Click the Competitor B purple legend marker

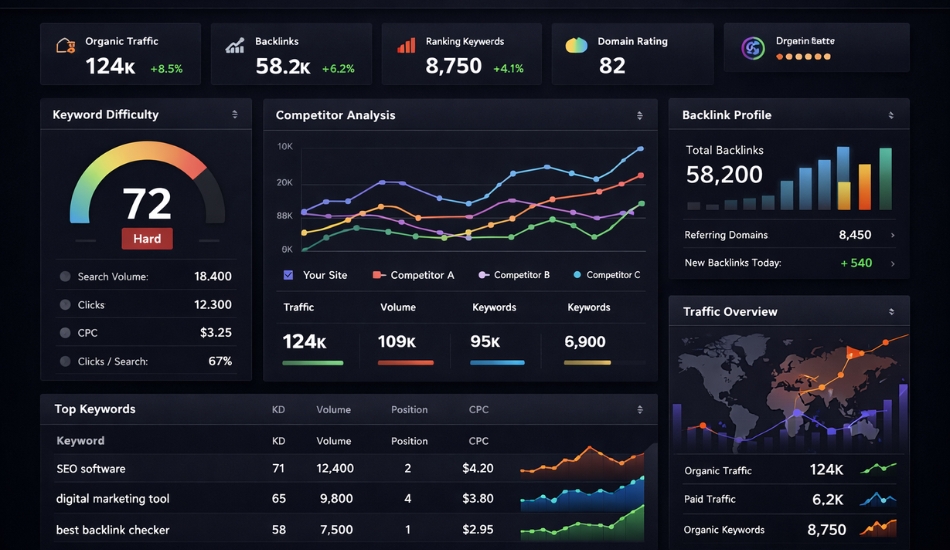coord(483,275)
